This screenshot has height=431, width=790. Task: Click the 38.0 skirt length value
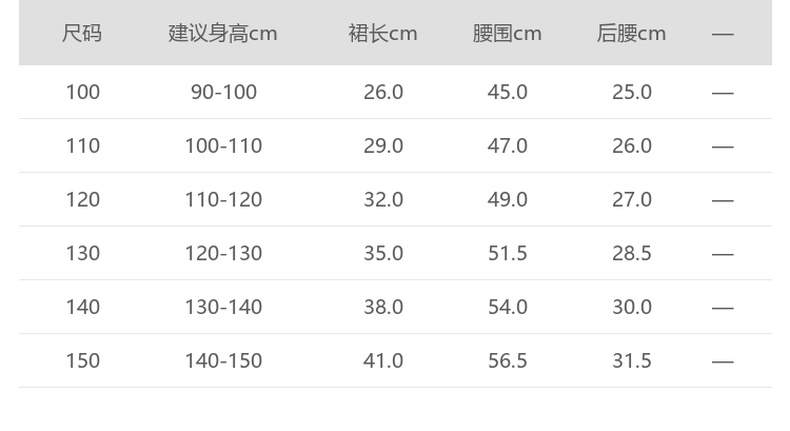pos(383,307)
